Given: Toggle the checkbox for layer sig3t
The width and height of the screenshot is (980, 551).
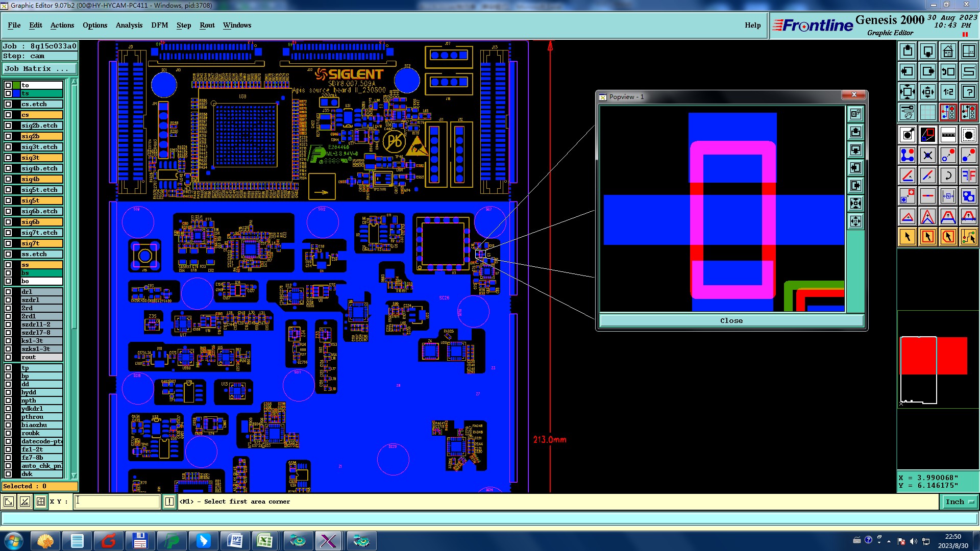Looking at the screenshot, I should (x=8, y=158).
